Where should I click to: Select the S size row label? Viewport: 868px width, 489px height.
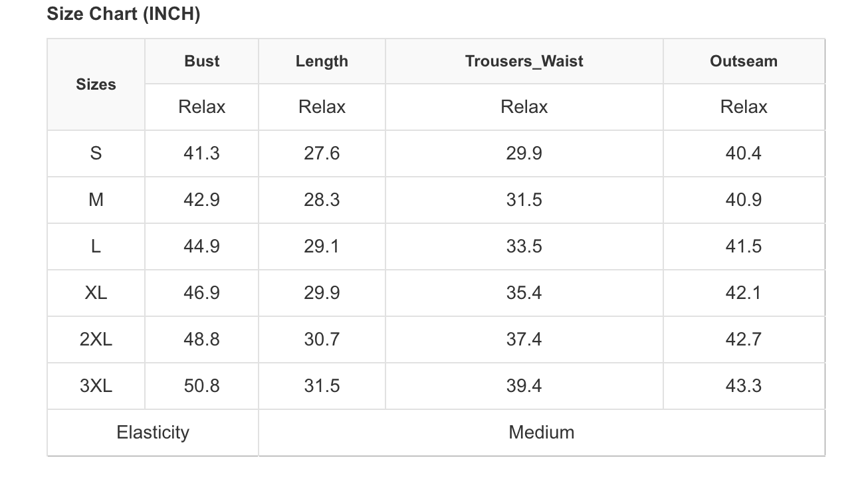[96, 153]
